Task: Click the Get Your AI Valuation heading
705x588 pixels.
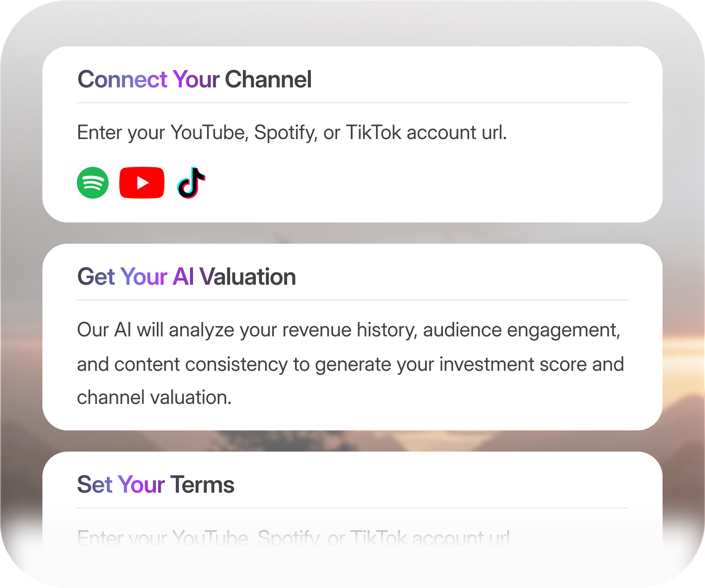Action: (x=186, y=277)
